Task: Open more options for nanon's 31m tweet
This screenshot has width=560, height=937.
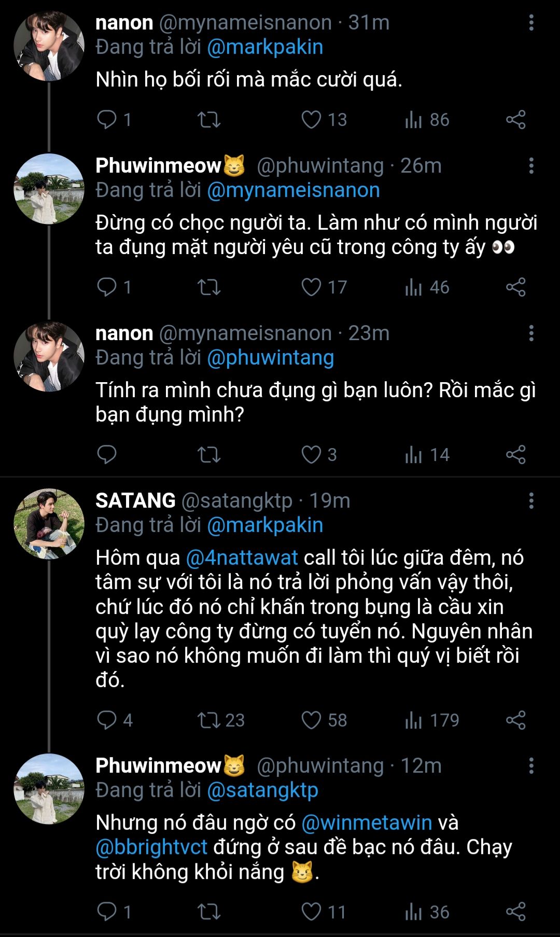Action: (x=531, y=23)
